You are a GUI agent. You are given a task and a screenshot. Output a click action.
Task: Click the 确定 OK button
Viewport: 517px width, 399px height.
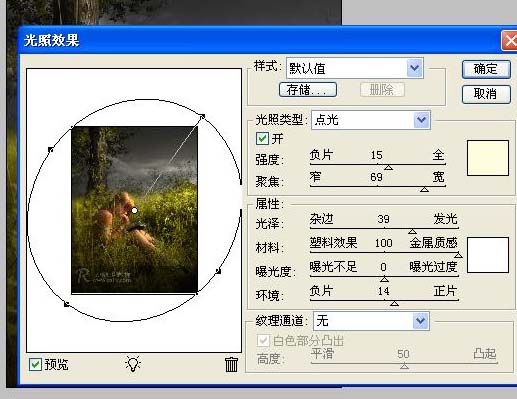[486, 69]
